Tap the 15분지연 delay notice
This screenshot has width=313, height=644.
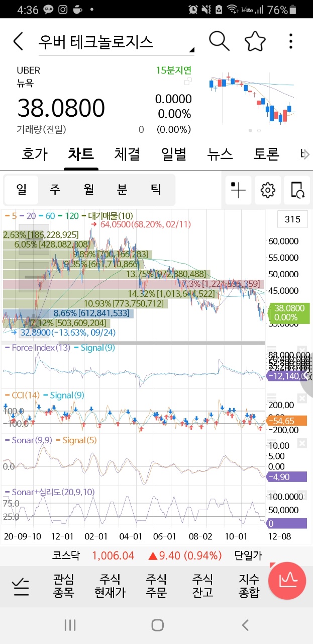(173, 70)
